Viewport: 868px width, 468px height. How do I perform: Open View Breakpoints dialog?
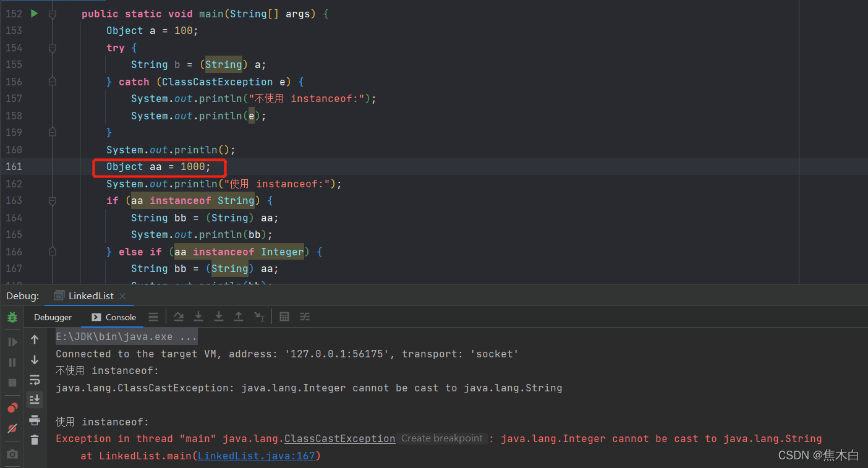pyautogui.click(x=12, y=407)
